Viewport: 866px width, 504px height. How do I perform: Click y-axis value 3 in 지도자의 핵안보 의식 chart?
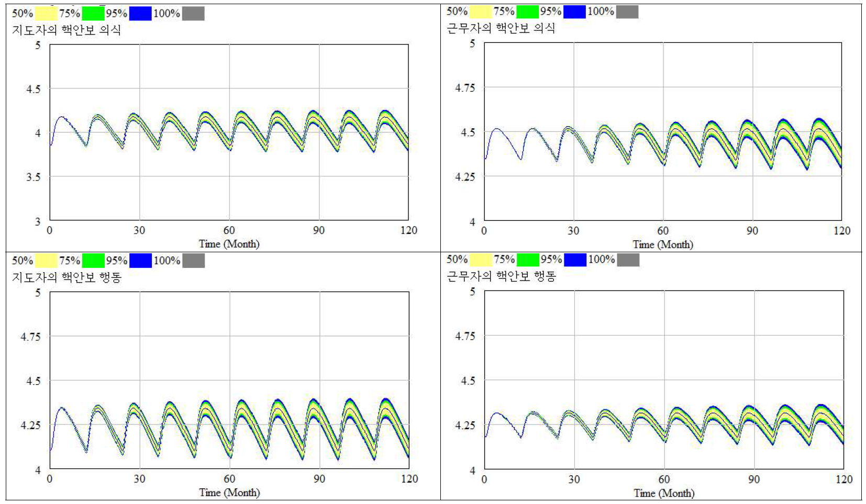[x=37, y=221]
